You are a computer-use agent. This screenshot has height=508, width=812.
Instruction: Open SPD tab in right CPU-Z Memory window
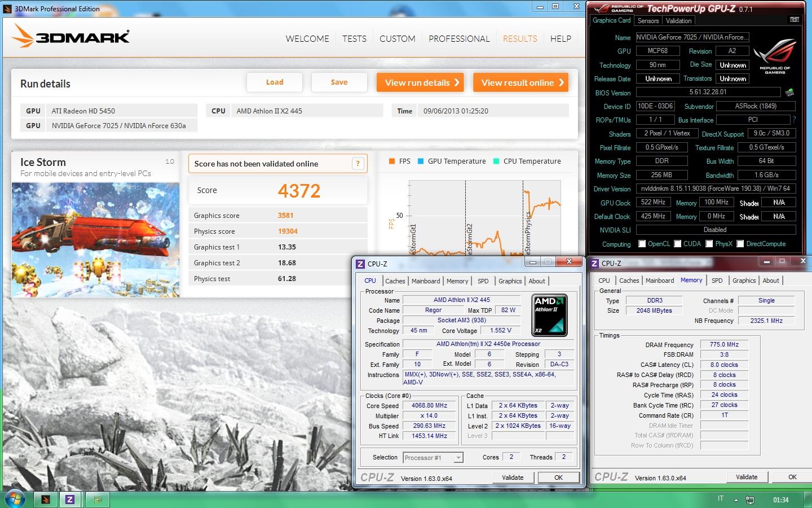coord(717,281)
